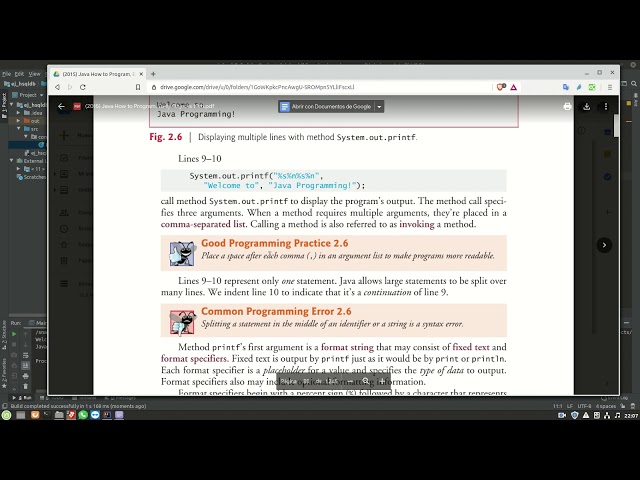This screenshot has height=480, width=640.
Task: Collapse the src folder in project tree
Action: pos(18,129)
